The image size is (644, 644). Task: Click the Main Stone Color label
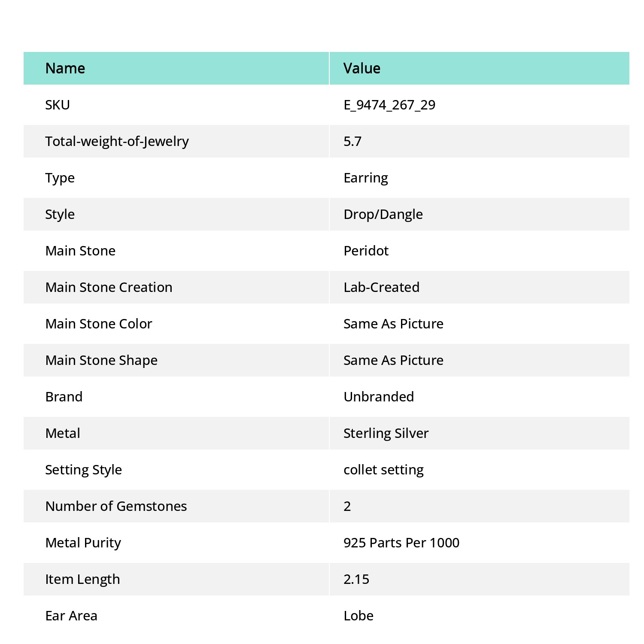point(99,324)
